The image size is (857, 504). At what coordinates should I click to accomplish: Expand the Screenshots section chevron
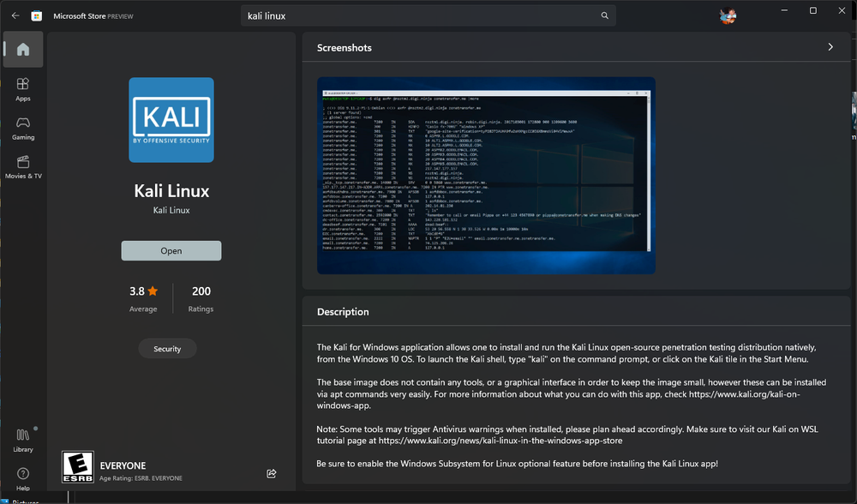830,48
